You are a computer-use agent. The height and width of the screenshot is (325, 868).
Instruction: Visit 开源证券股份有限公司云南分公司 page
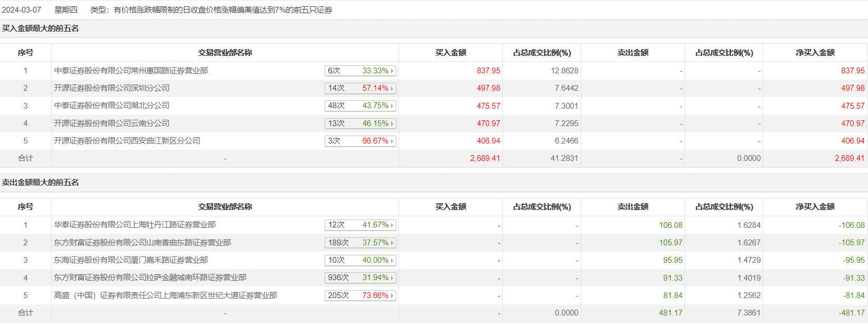coord(112,123)
